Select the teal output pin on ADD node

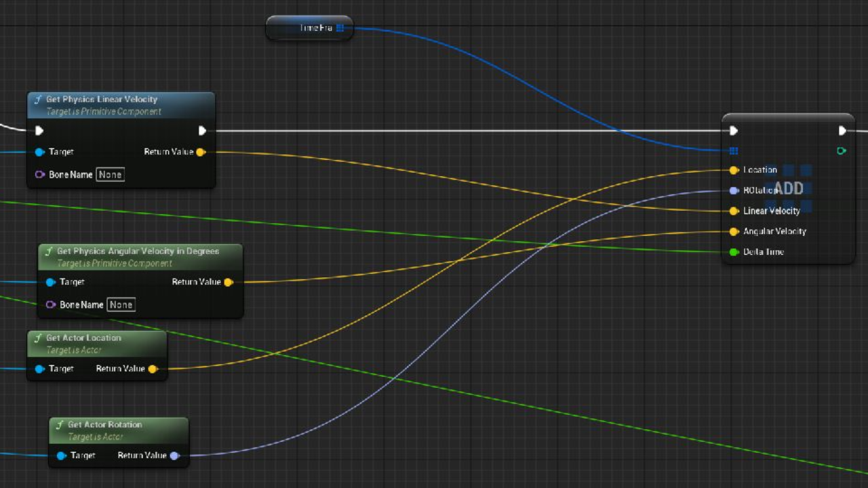point(842,150)
